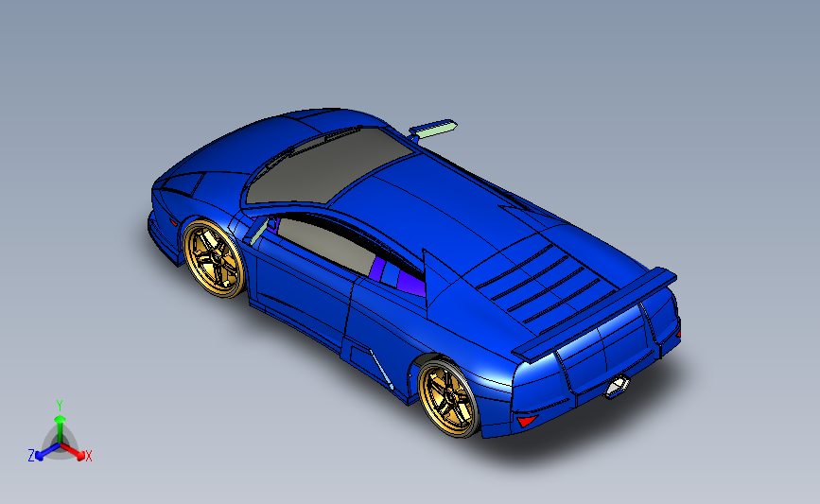Screen dimensions: 820x504
Task: Select the exhaust pipe at the rear
Action: [x=617, y=388]
